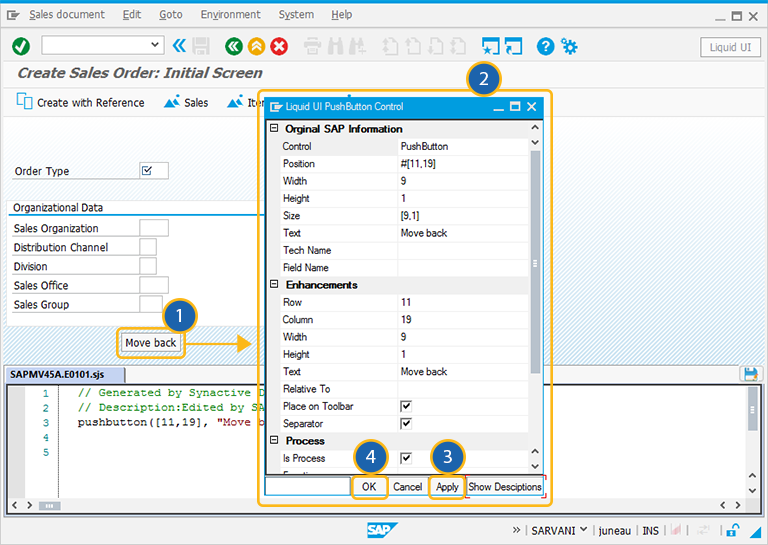Click the Order Type input field

[154, 170]
